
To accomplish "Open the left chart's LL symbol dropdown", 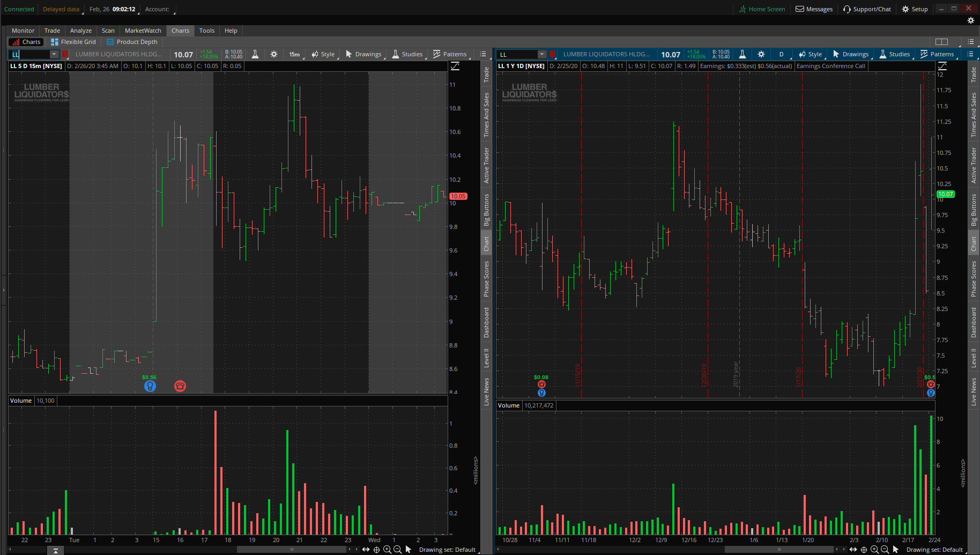I will click(x=54, y=54).
